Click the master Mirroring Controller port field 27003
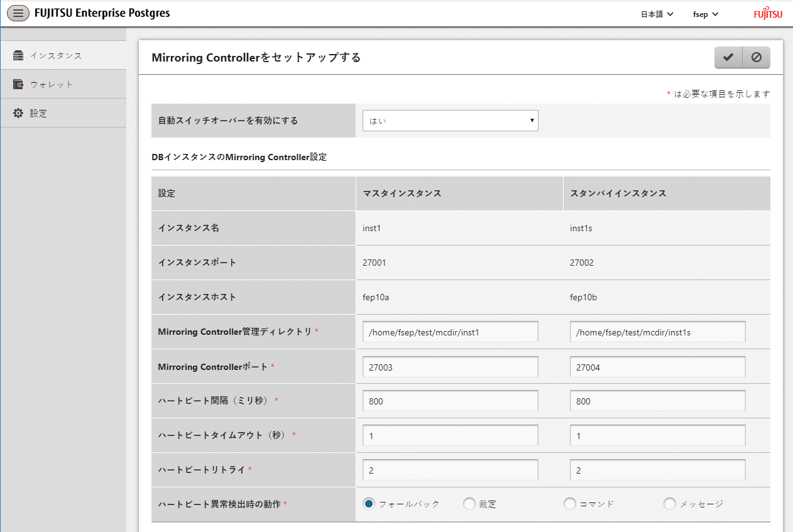 point(450,367)
